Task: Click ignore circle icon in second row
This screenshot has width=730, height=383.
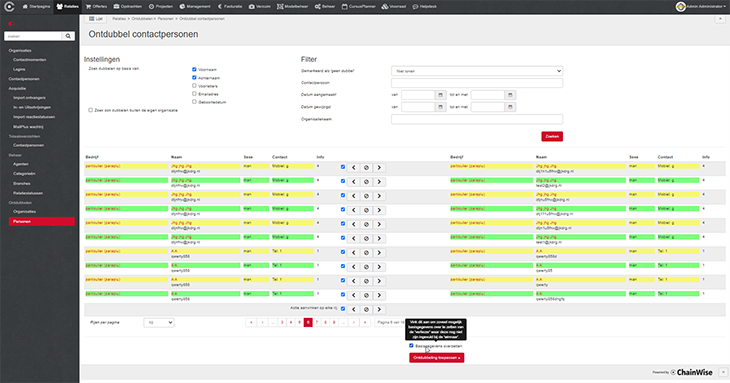Action: (366, 182)
